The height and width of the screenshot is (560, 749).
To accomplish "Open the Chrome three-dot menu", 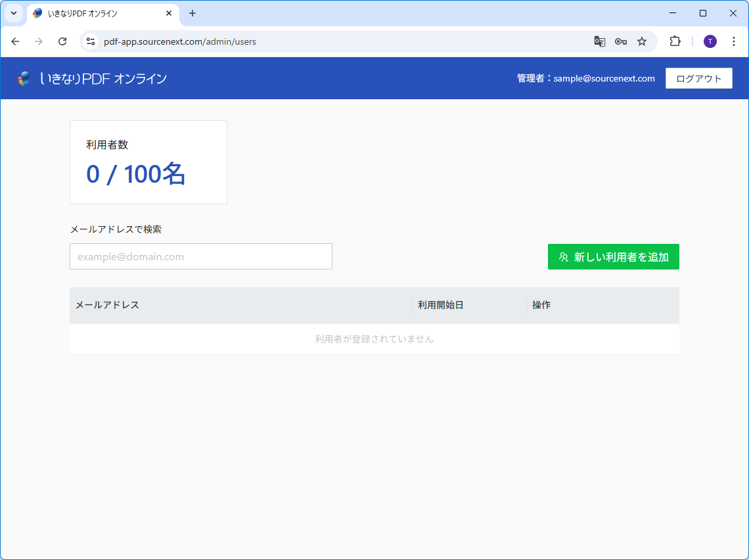I will pyautogui.click(x=734, y=41).
